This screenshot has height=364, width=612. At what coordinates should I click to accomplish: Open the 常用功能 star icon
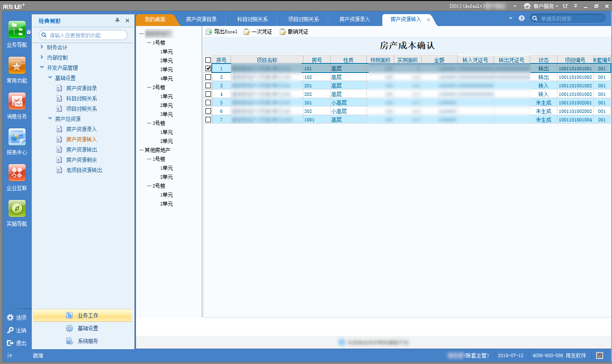[17, 66]
